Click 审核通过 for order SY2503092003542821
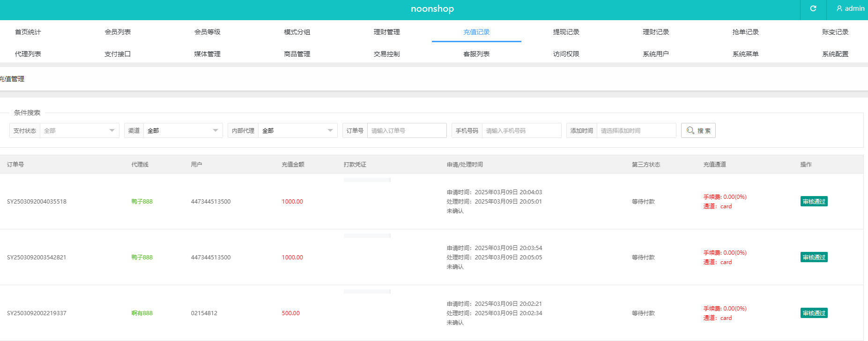The width and height of the screenshot is (868, 341). [x=814, y=258]
